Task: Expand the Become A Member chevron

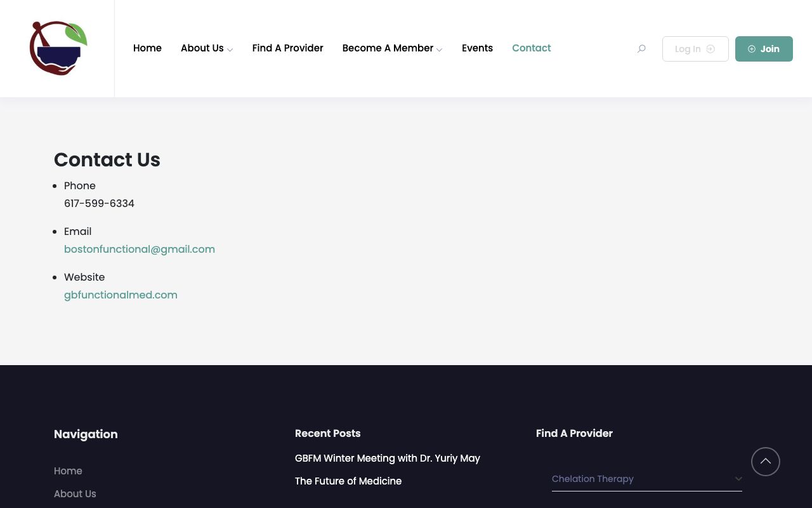Action: [x=439, y=50]
